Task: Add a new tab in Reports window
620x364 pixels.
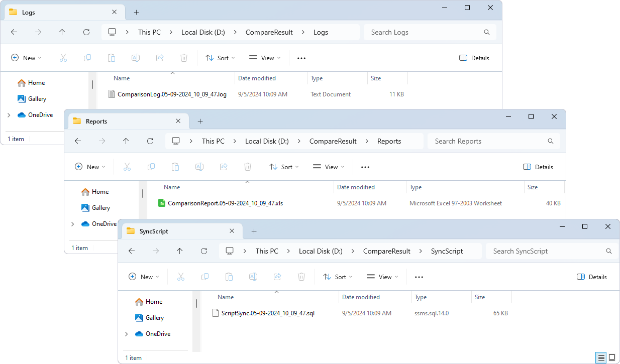Action: [200, 121]
